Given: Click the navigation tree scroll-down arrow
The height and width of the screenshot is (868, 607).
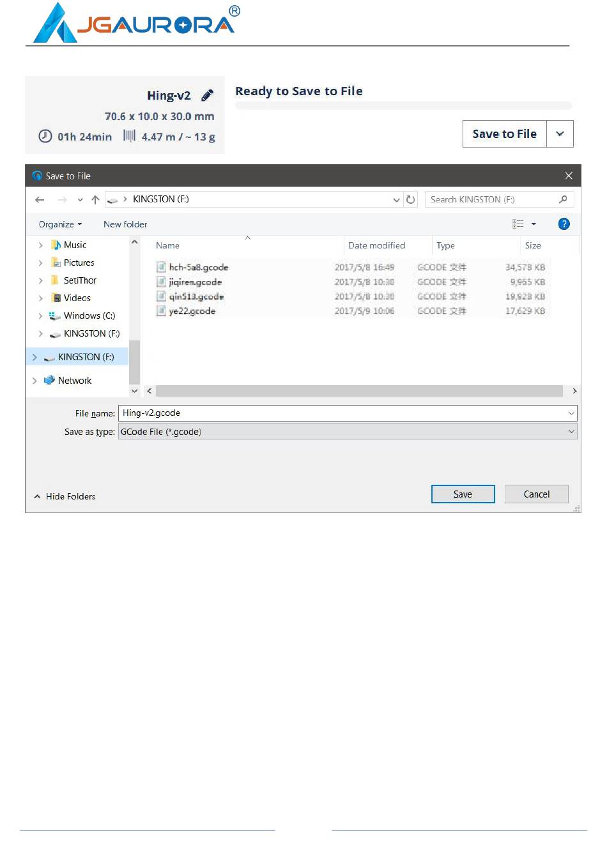Looking at the screenshot, I should 134,391.
